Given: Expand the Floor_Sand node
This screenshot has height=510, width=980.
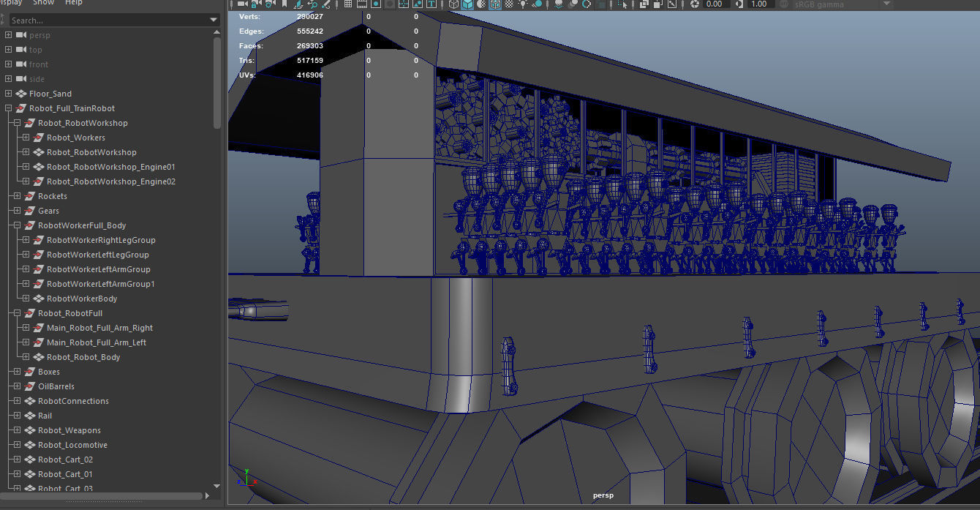Looking at the screenshot, I should click(x=8, y=94).
